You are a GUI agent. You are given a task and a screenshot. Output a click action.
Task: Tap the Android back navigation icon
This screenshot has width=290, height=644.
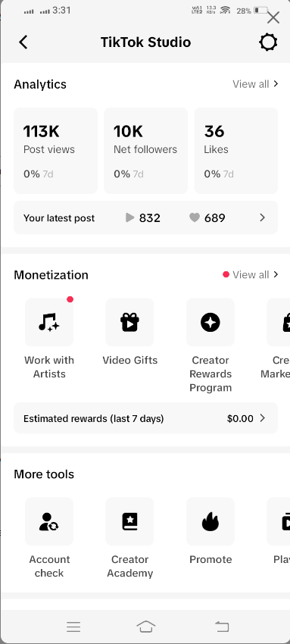tap(222, 627)
